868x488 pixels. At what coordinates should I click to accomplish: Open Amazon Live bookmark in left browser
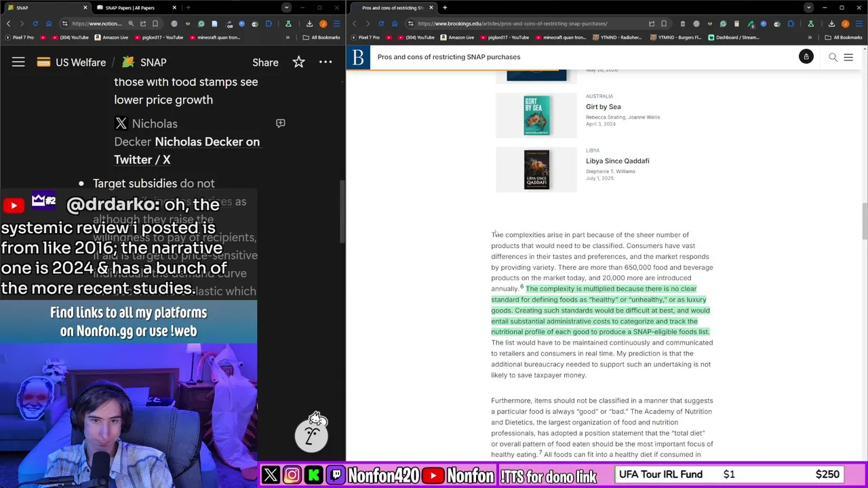point(111,37)
